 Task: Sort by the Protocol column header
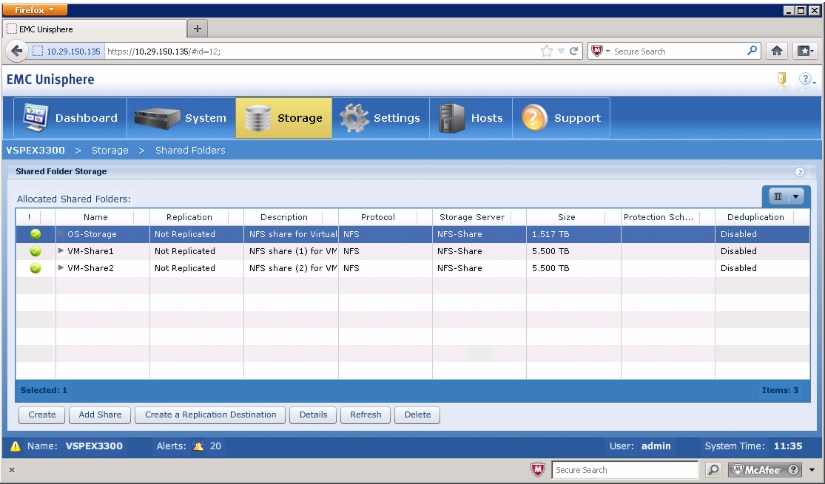click(x=378, y=217)
